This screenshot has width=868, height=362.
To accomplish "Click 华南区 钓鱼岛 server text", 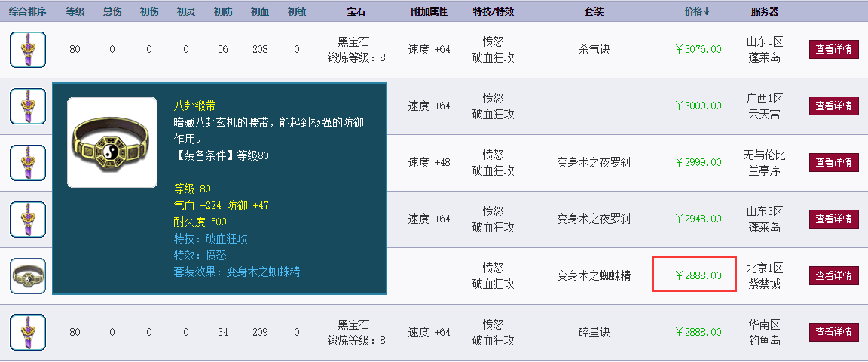I will click(x=765, y=332).
